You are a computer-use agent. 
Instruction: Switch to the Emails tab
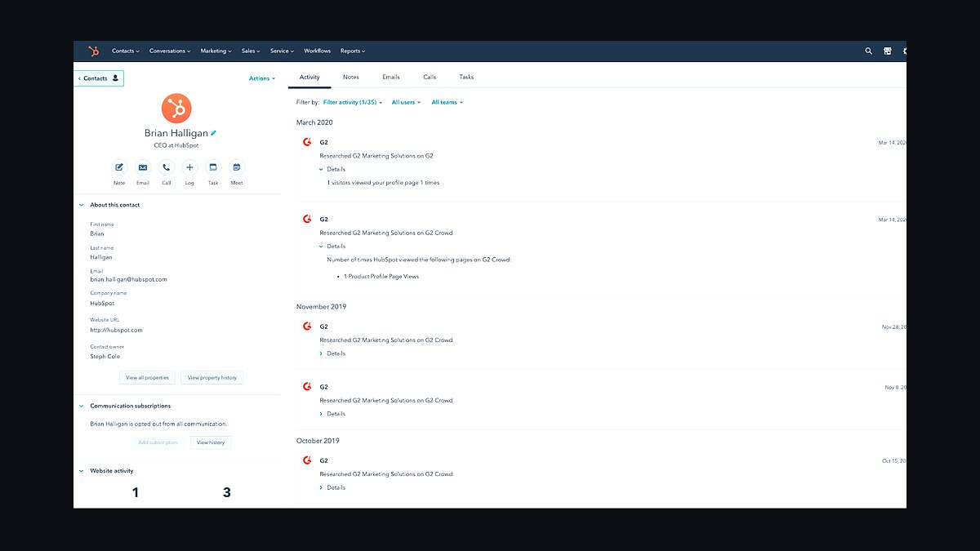[391, 77]
